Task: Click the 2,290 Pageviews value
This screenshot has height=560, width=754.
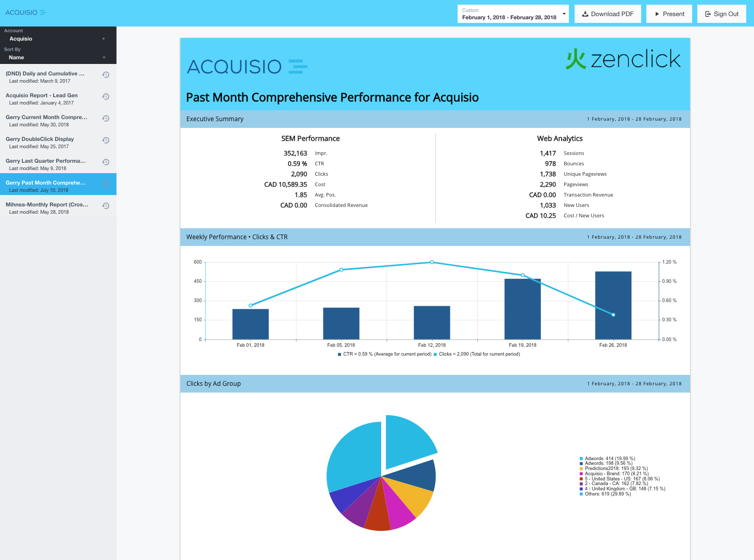Action: [548, 185]
